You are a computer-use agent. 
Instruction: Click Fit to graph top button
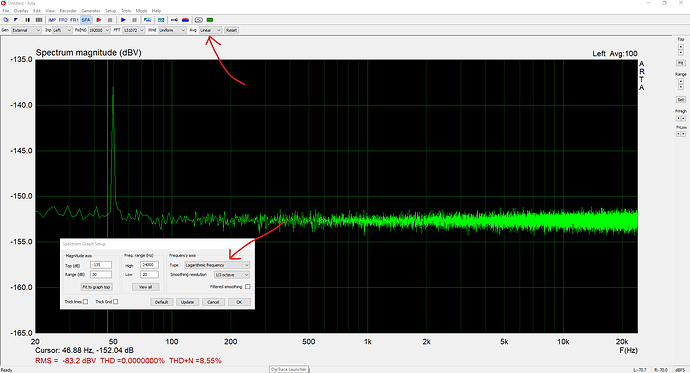pyautogui.click(x=96, y=287)
